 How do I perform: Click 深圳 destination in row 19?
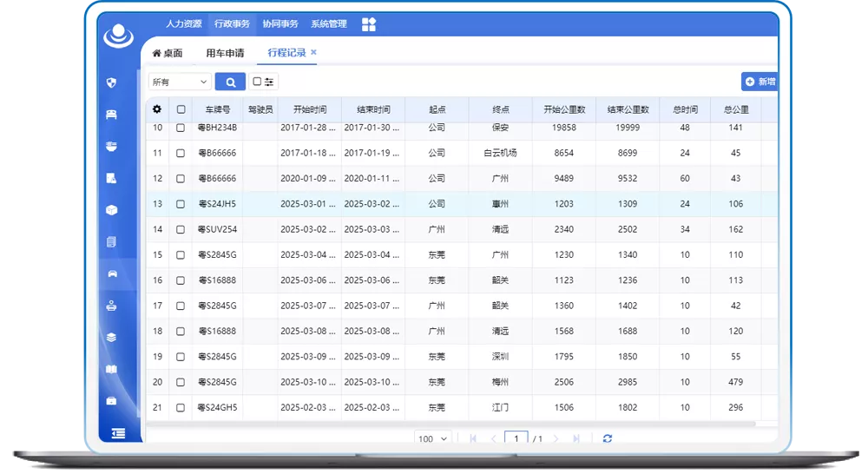[x=500, y=357]
